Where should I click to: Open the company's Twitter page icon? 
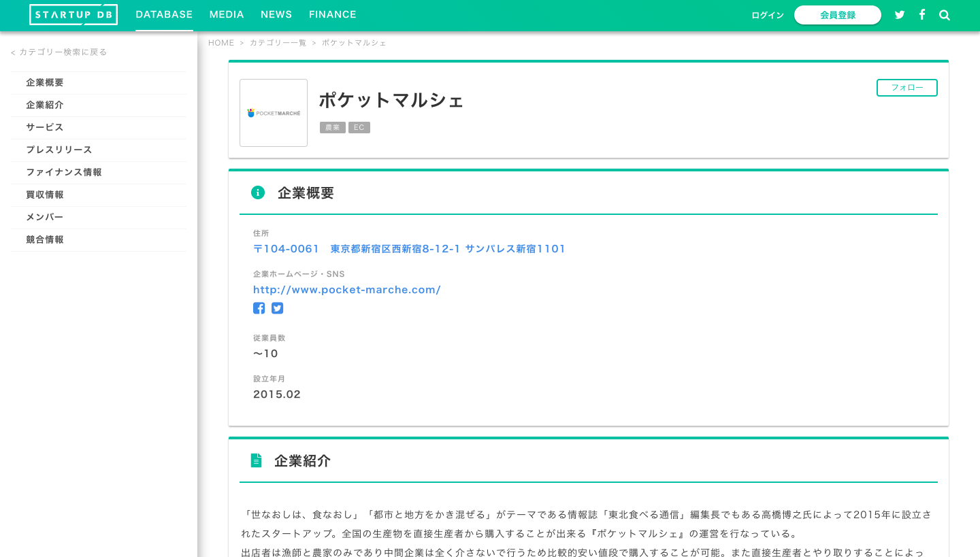[x=277, y=308]
